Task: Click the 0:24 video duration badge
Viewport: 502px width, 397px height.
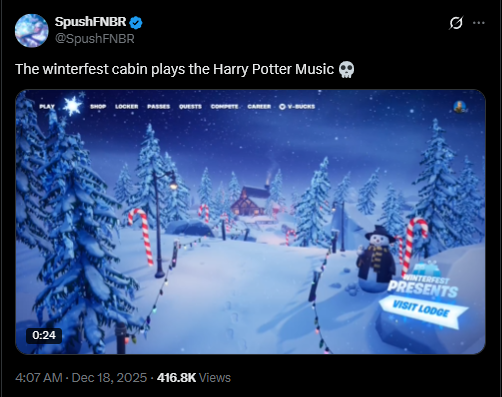Action: [44, 335]
